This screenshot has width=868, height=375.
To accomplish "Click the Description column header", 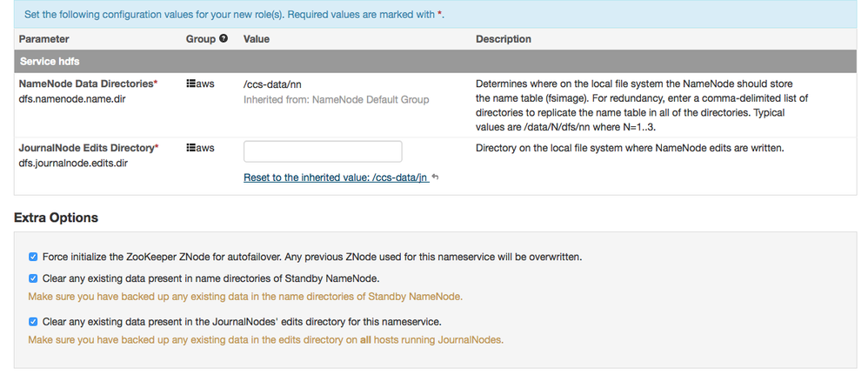I will (x=504, y=39).
